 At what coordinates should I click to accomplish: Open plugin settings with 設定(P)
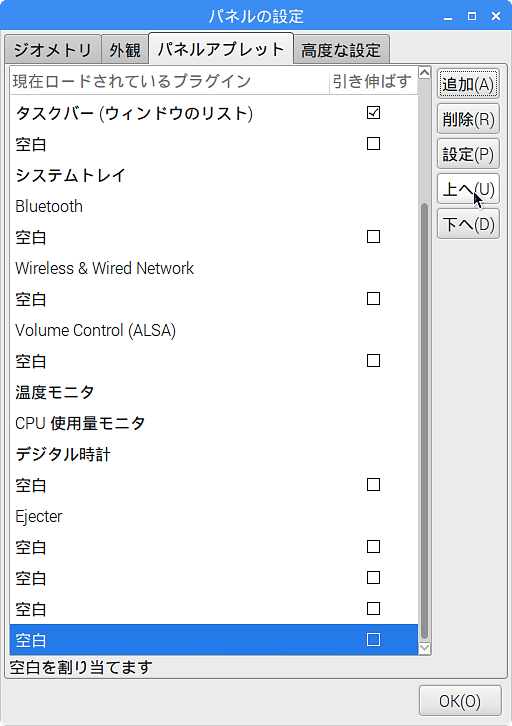[468, 154]
